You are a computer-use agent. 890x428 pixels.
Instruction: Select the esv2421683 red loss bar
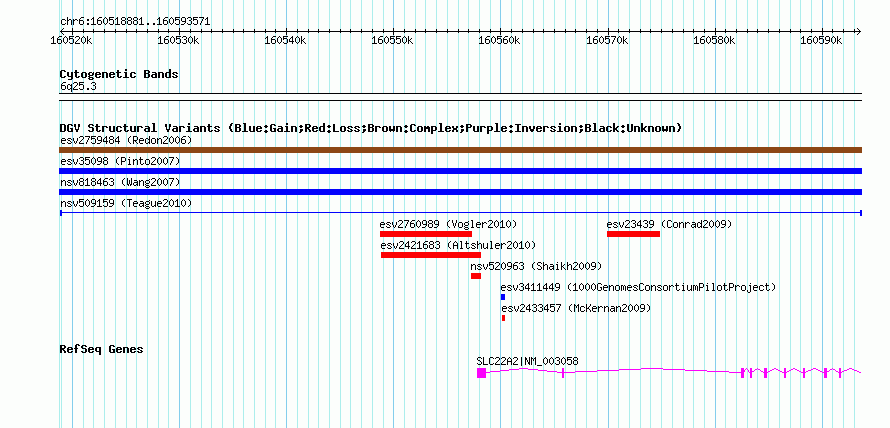tap(431, 255)
